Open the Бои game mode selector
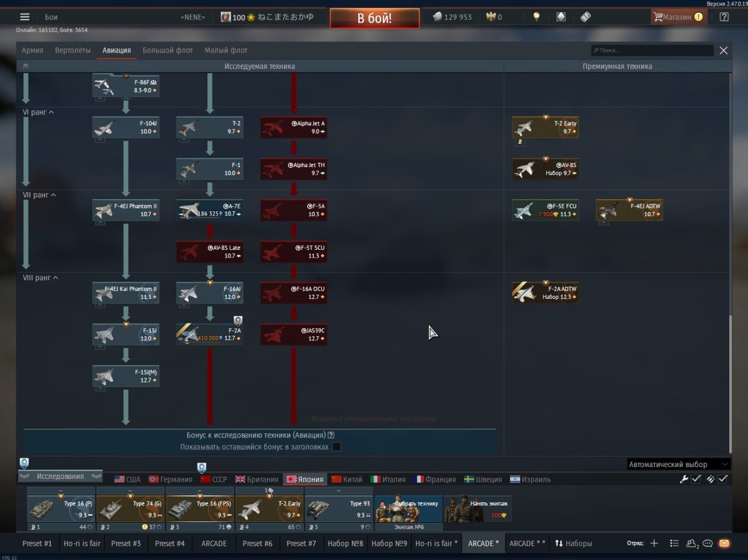Screen dimensions: 748x560 pyautogui.click(x=51, y=17)
